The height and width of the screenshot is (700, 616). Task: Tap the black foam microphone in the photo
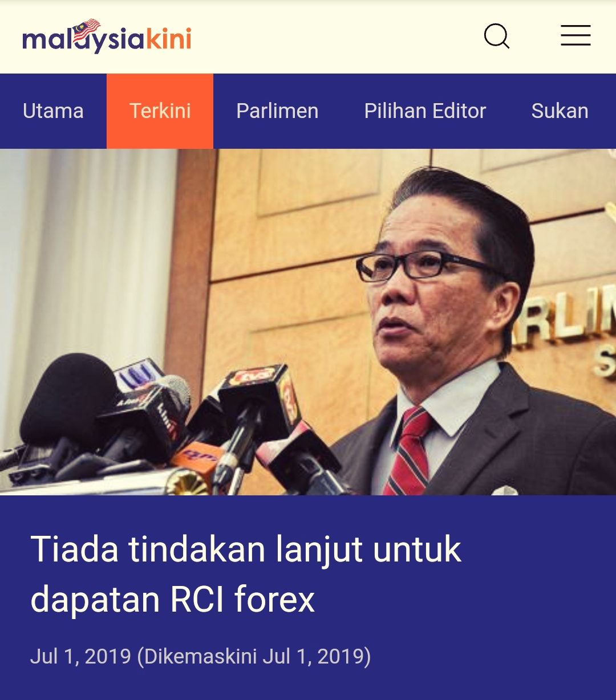point(67,399)
